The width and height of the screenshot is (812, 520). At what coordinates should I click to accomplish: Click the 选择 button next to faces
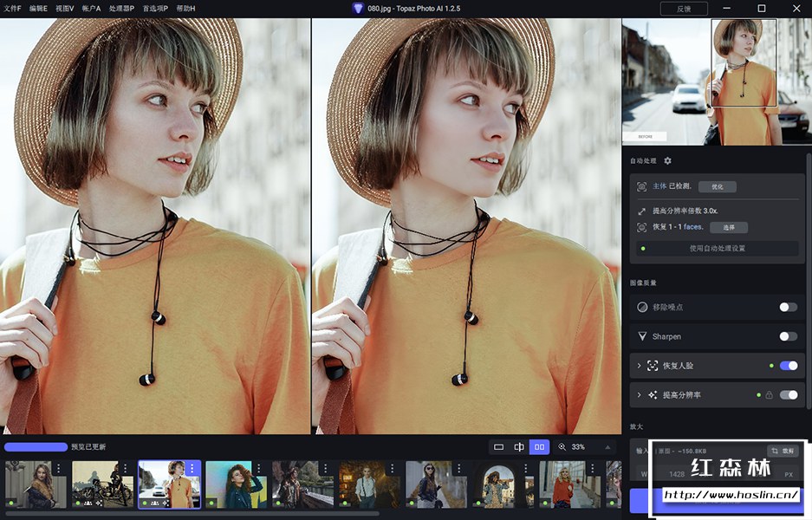pos(728,227)
